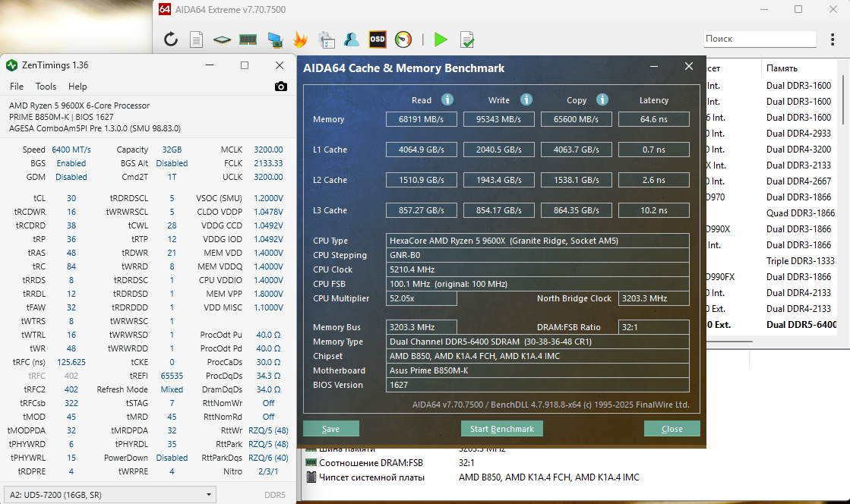
Task: Open the three-dot menu in AIDA64 Extreme
Action: click(832, 39)
